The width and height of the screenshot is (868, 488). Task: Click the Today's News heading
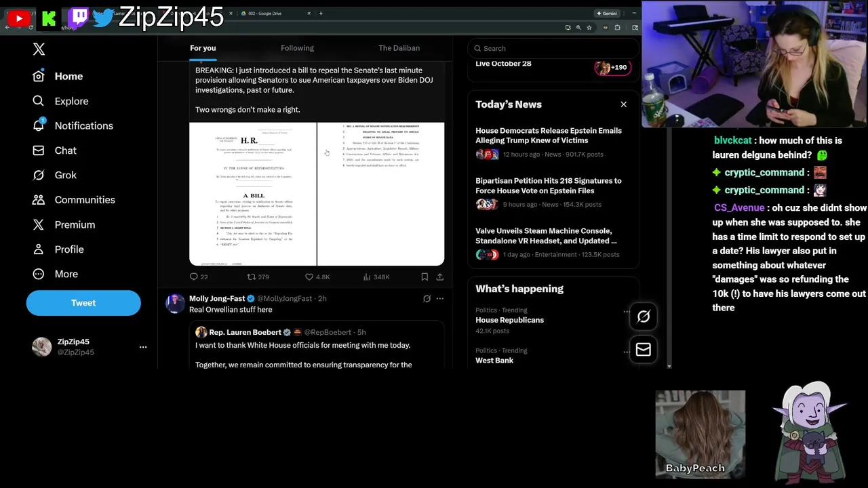[509, 104]
